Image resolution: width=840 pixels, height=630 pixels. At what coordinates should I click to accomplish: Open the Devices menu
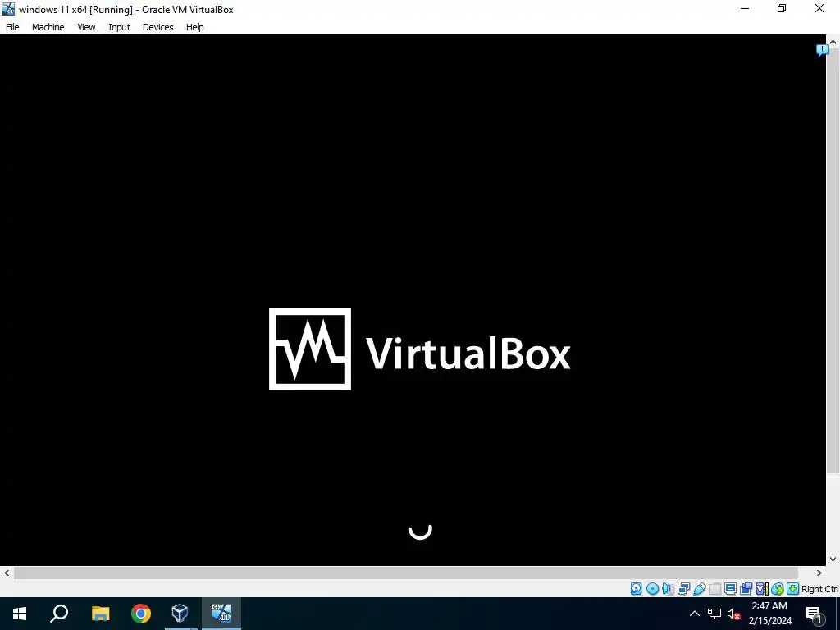157,27
